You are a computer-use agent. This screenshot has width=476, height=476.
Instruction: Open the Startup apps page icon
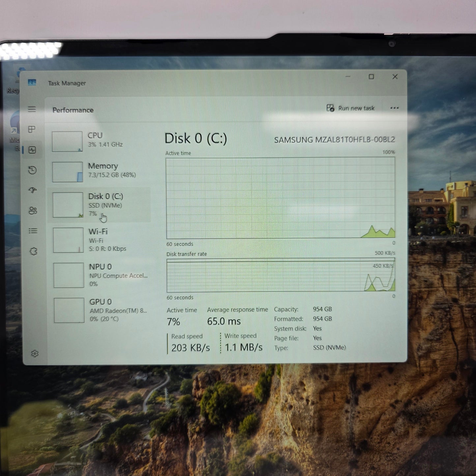(x=33, y=190)
